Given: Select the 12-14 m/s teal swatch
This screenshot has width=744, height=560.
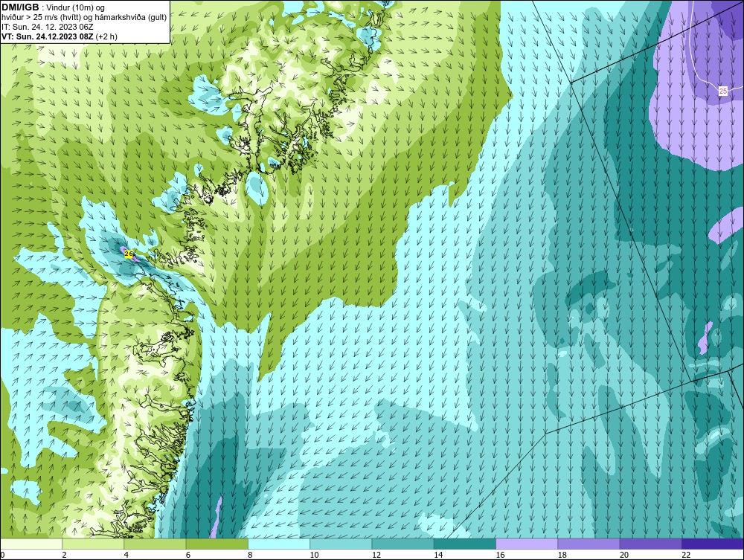Looking at the screenshot, I should coord(403,544).
